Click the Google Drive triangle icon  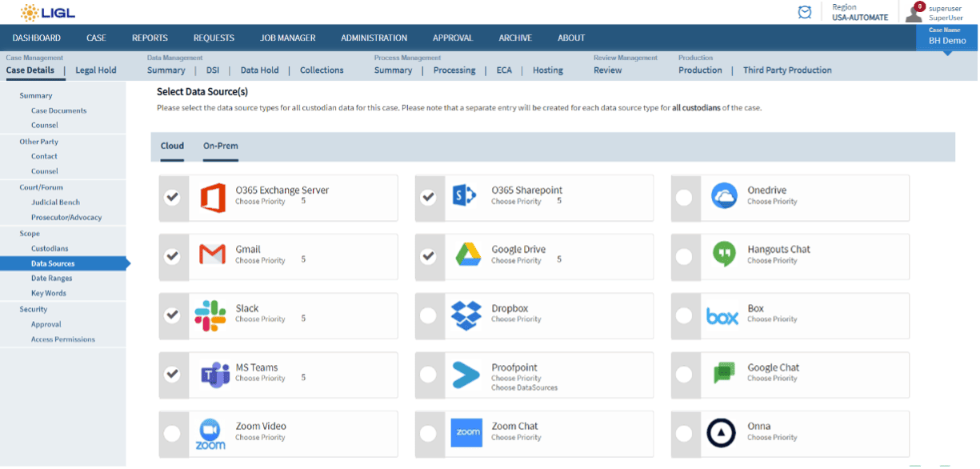[x=468, y=255]
